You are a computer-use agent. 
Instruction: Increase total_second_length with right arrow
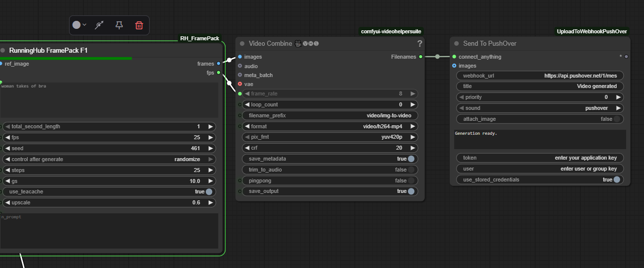pyautogui.click(x=211, y=126)
